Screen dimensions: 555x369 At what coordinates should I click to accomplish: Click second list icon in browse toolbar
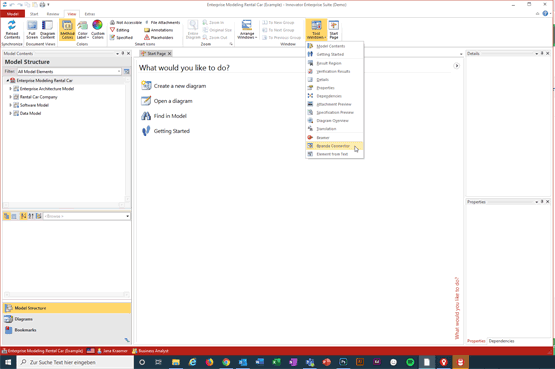(x=14, y=216)
